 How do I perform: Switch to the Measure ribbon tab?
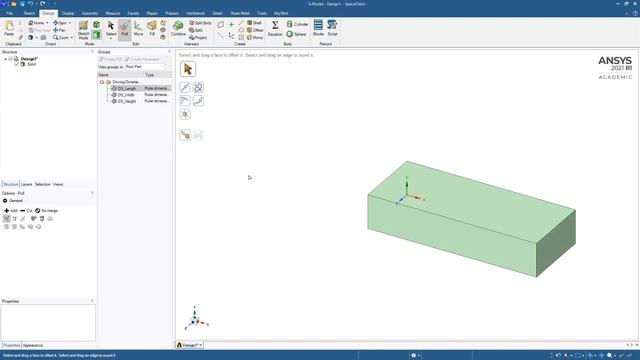[113, 13]
